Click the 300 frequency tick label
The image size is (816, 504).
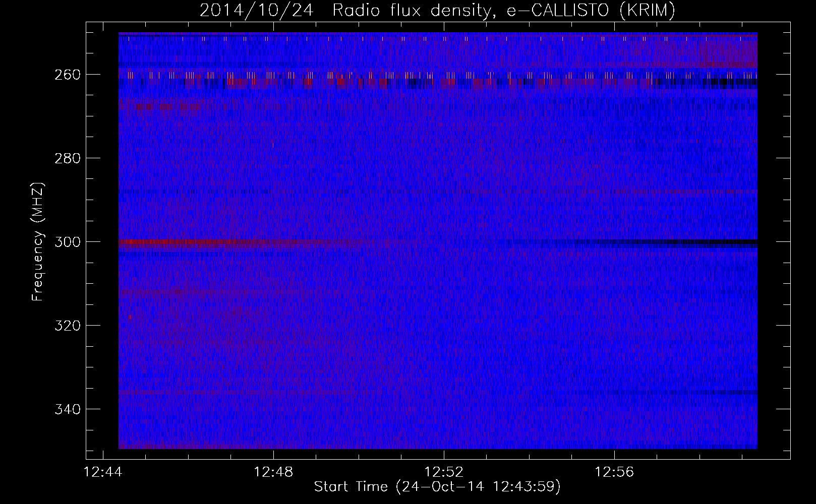click(x=67, y=242)
